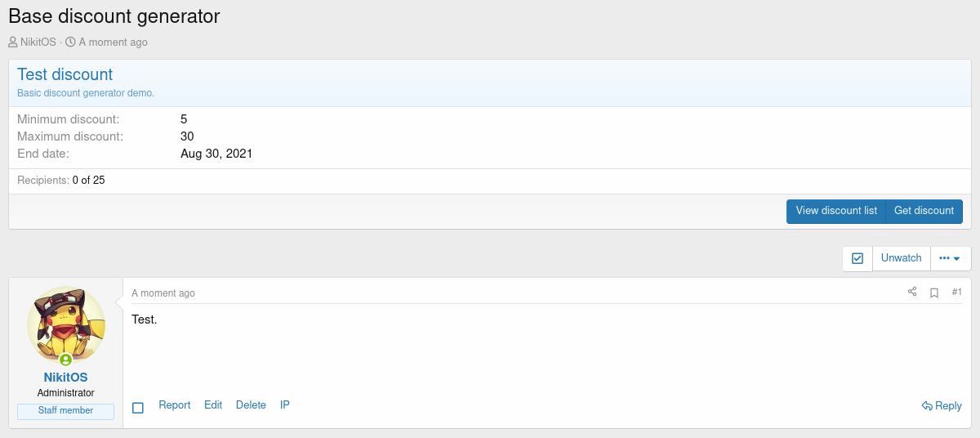Report this post
980x438 pixels.
tap(174, 405)
